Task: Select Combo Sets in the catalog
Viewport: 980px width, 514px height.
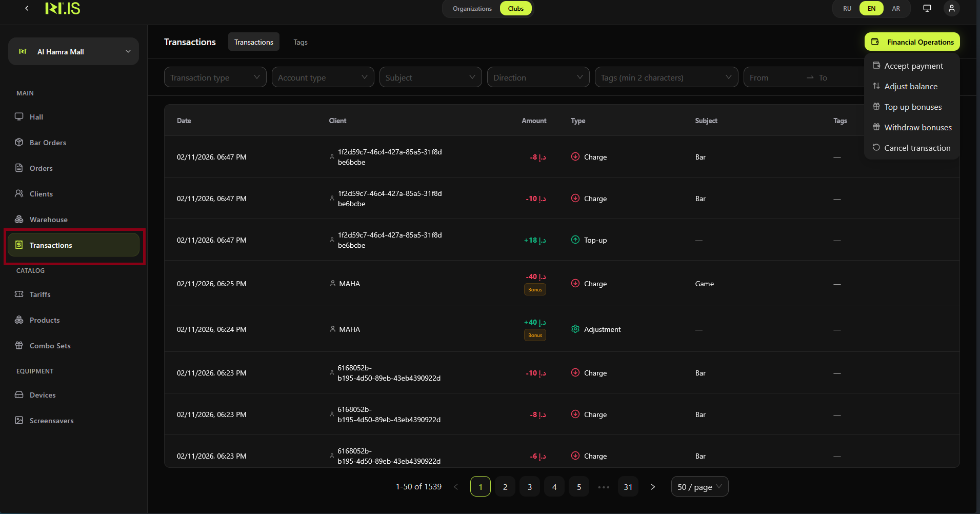Action: [x=49, y=345]
